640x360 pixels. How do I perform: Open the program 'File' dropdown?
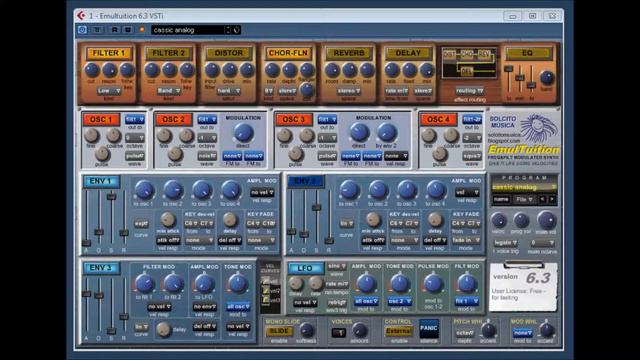(x=524, y=200)
